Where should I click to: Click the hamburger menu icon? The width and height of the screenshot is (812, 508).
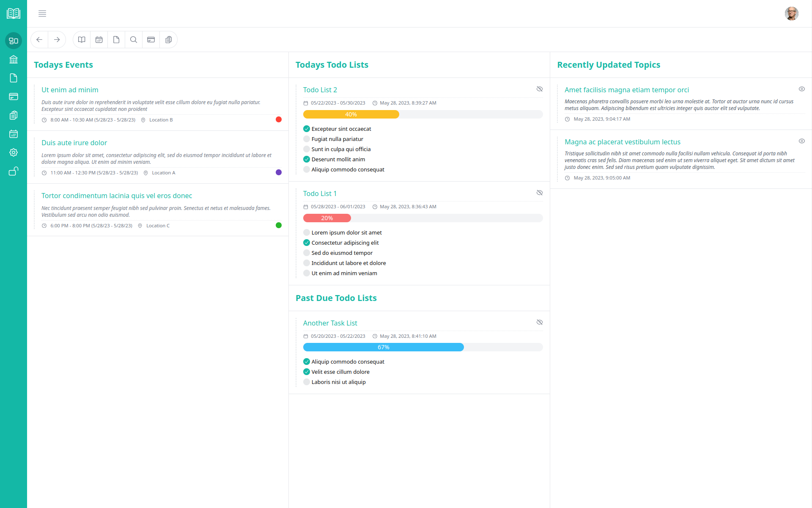(x=42, y=14)
